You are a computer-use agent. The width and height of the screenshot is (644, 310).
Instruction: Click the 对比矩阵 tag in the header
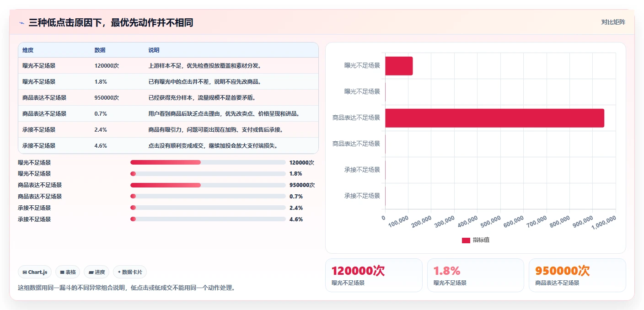613,22
